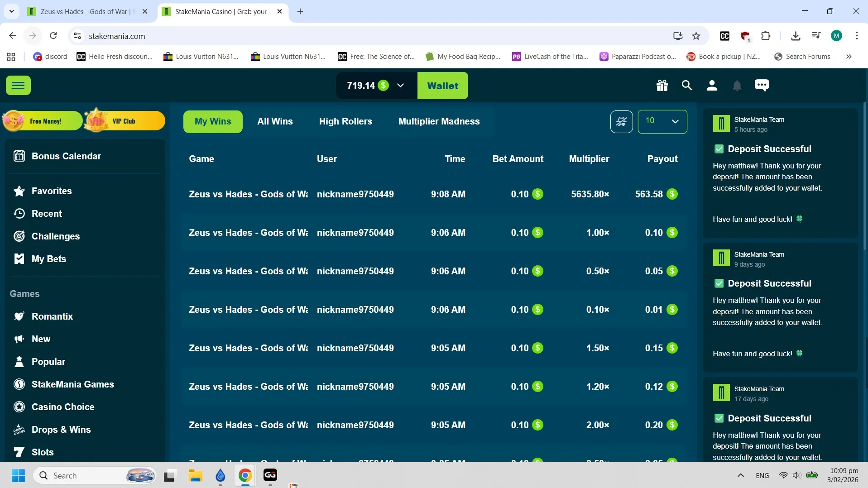Show hidden system tray icons
868x488 pixels.
[x=741, y=476]
